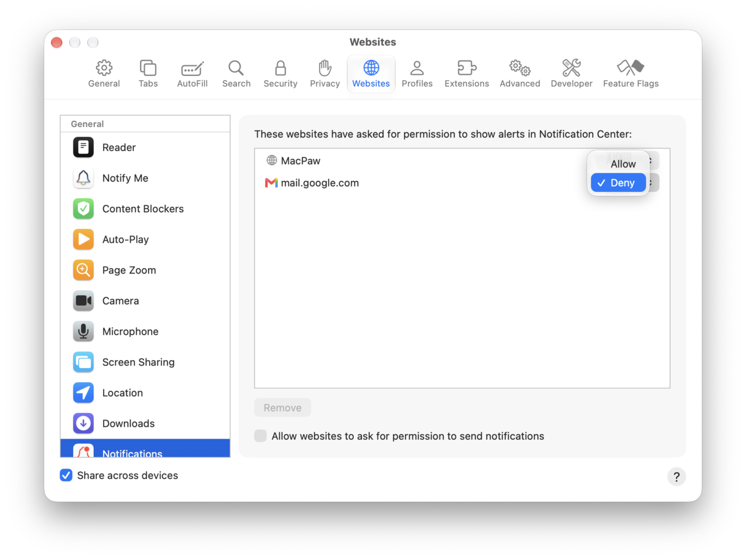The height and width of the screenshot is (560, 746).
Task: Click the MacPaw website row
Action: coord(462,161)
